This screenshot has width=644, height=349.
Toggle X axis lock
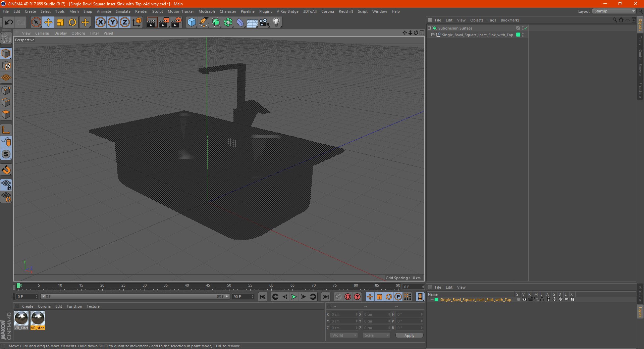[100, 22]
